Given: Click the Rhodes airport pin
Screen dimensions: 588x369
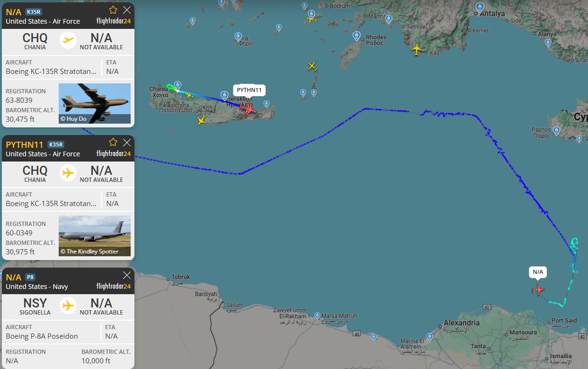Looking at the screenshot, I should pos(356,36).
